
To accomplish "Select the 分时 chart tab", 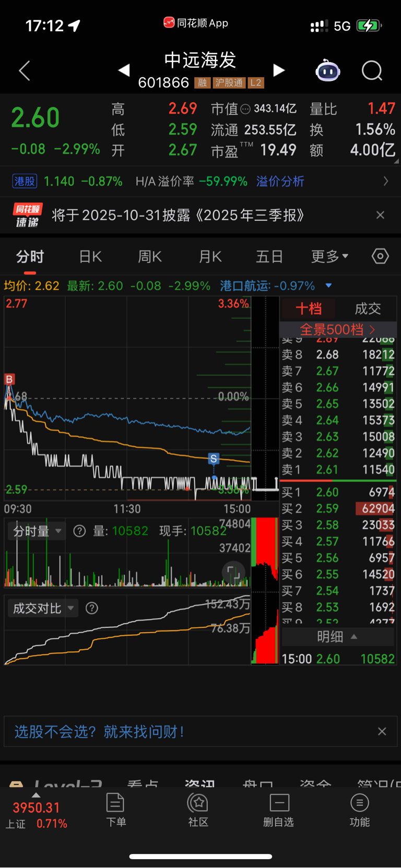I will [x=30, y=257].
